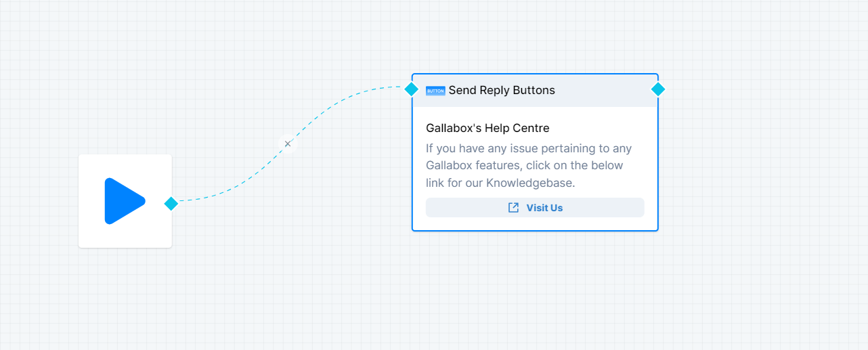This screenshot has height=350, width=868.
Task: Click the message line starting "If you have"
Action: tap(529, 148)
